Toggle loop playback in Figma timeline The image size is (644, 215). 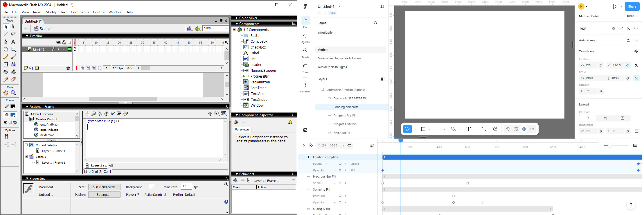click(350, 146)
